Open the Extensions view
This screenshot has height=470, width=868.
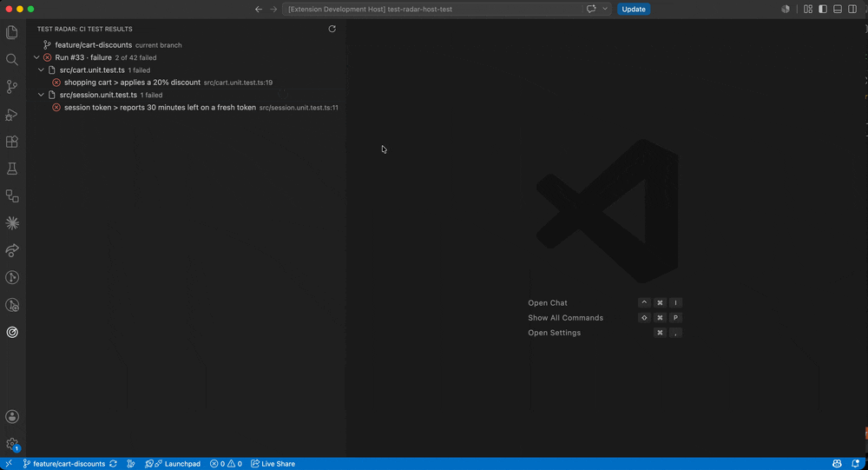pyautogui.click(x=11, y=142)
